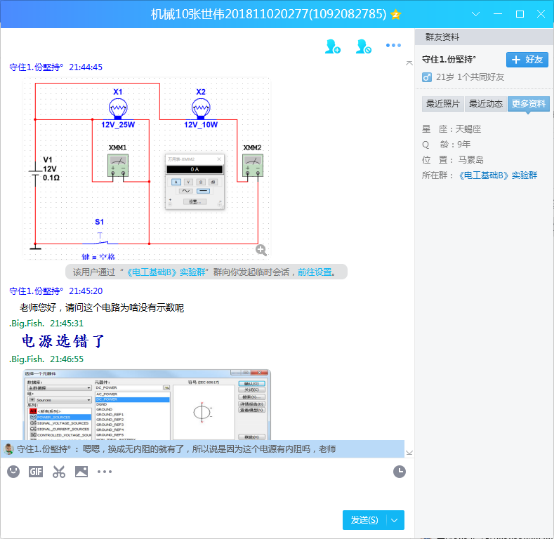Open the title bar dropdown chevron
The height and width of the screenshot is (539, 554).
(x=476, y=14)
